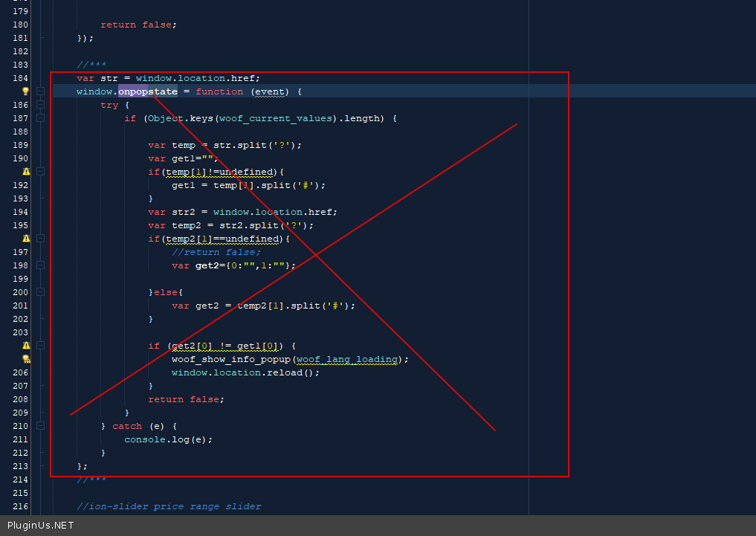Collapse the else block on line 200
Viewport: 756px width, 536px height.
[41, 292]
